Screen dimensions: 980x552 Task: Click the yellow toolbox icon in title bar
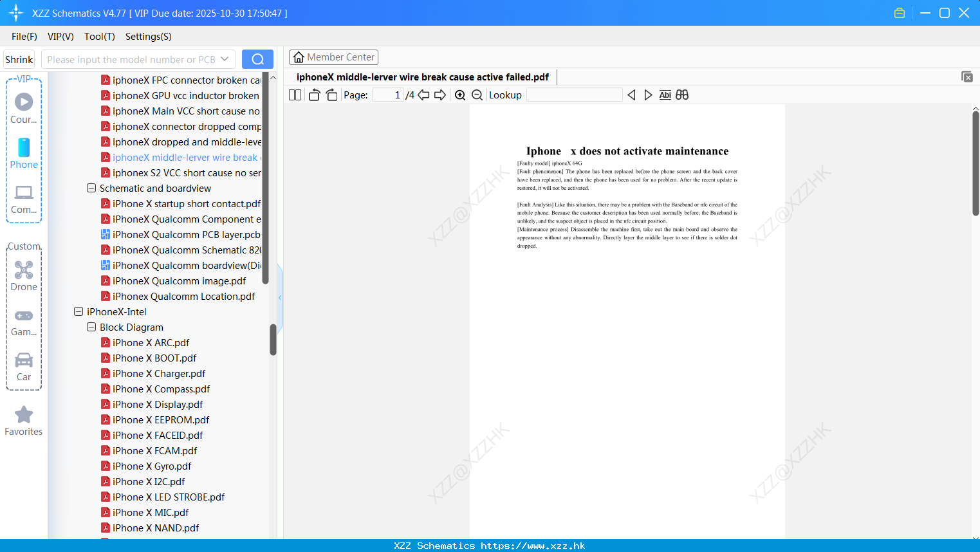click(900, 13)
